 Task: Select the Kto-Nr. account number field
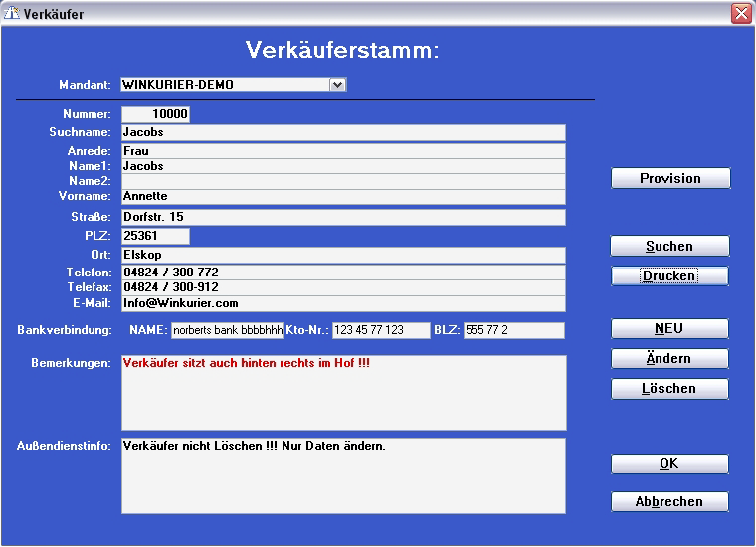click(x=380, y=330)
